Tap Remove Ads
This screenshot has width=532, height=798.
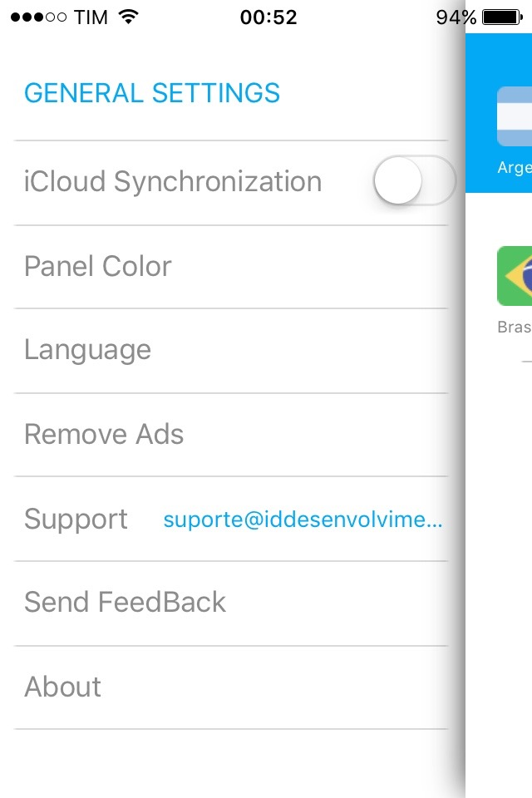click(104, 435)
